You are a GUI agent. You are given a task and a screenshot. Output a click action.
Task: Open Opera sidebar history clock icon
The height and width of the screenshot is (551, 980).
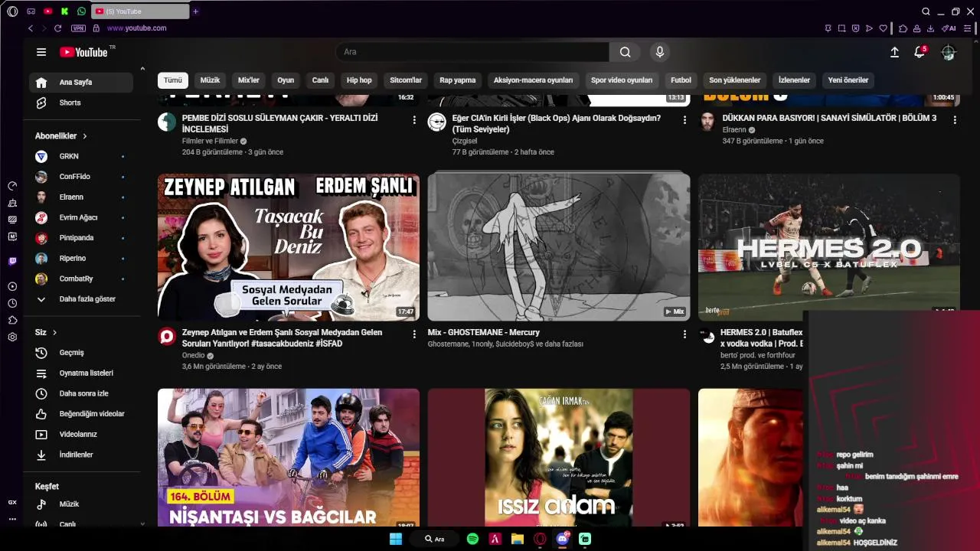click(12, 303)
